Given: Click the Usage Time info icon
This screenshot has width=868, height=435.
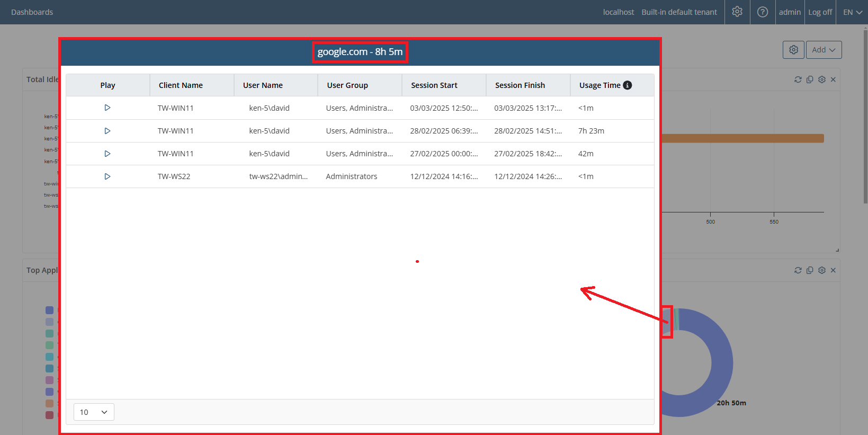Looking at the screenshot, I should click(628, 85).
